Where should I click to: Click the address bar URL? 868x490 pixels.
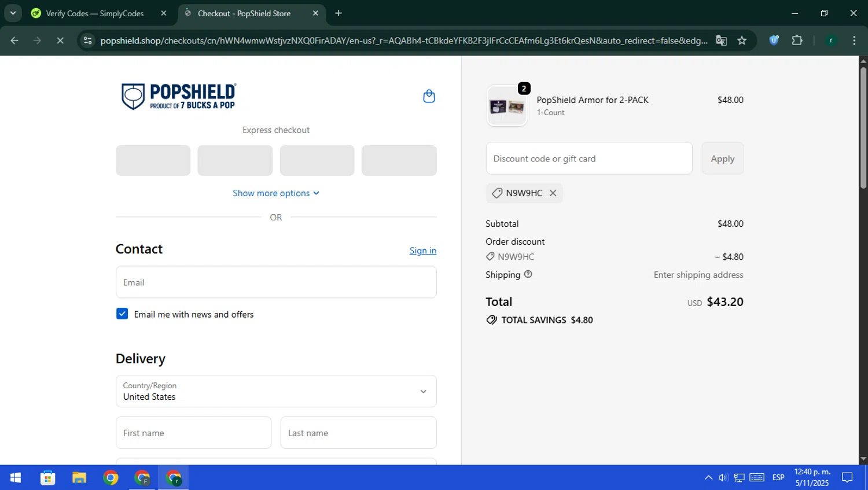[x=403, y=40]
